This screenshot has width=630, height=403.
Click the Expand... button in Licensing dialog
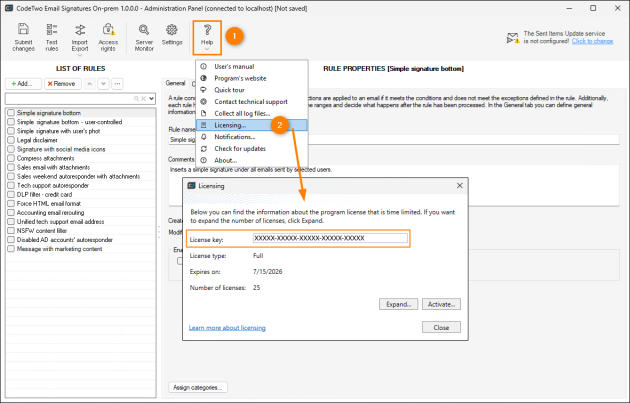pyautogui.click(x=398, y=304)
